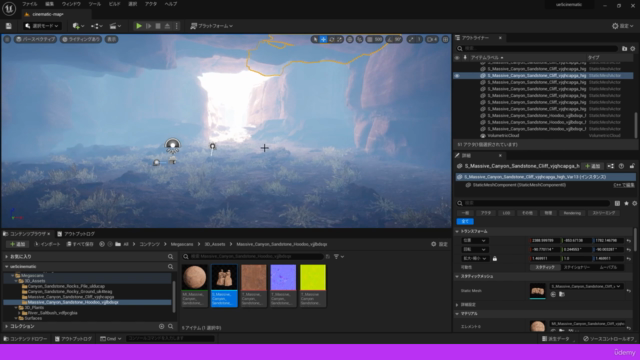640x360 pixels.
Task: Open the Static Mesh asset dropdown
Action: click(x=585, y=287)
